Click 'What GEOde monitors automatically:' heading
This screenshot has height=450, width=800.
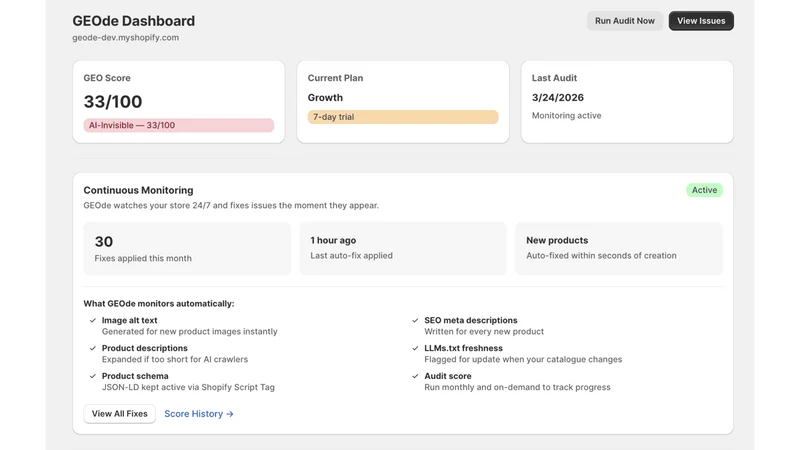[x=159, y=304]
